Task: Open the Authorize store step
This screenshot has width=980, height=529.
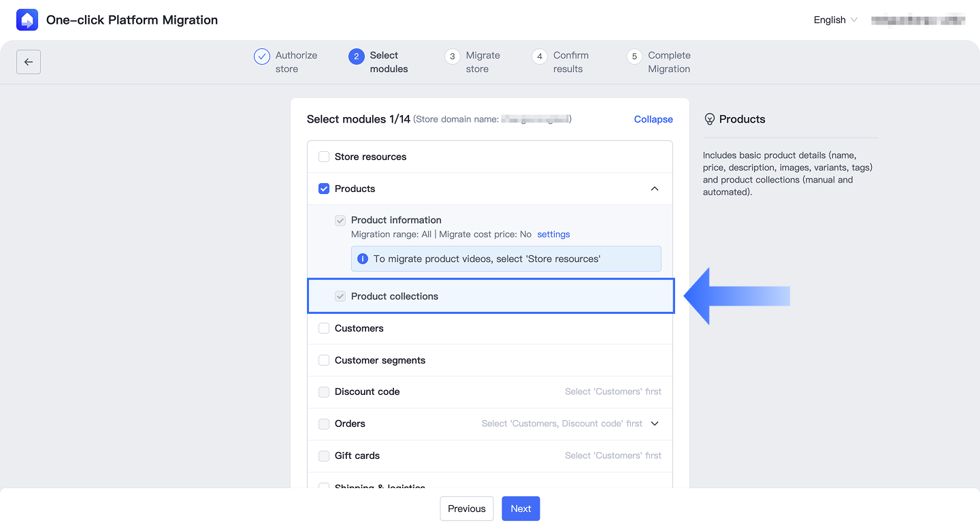Action: (x=296, y=62)
